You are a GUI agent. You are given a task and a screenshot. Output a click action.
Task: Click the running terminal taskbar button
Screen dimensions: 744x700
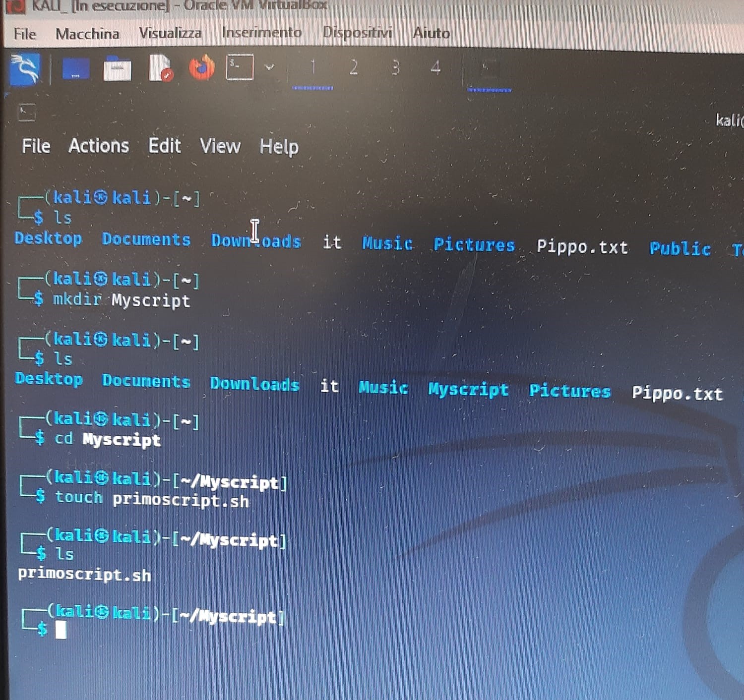489,69
